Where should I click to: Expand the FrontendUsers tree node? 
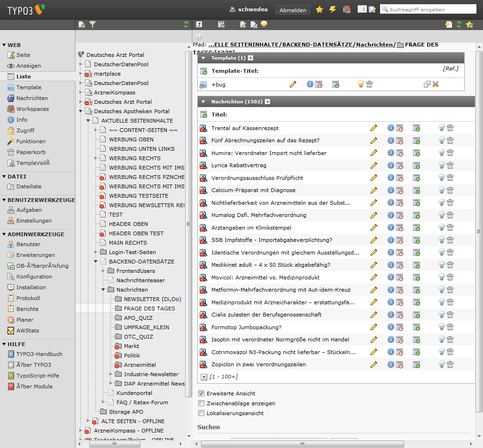(x=103, y=271)
